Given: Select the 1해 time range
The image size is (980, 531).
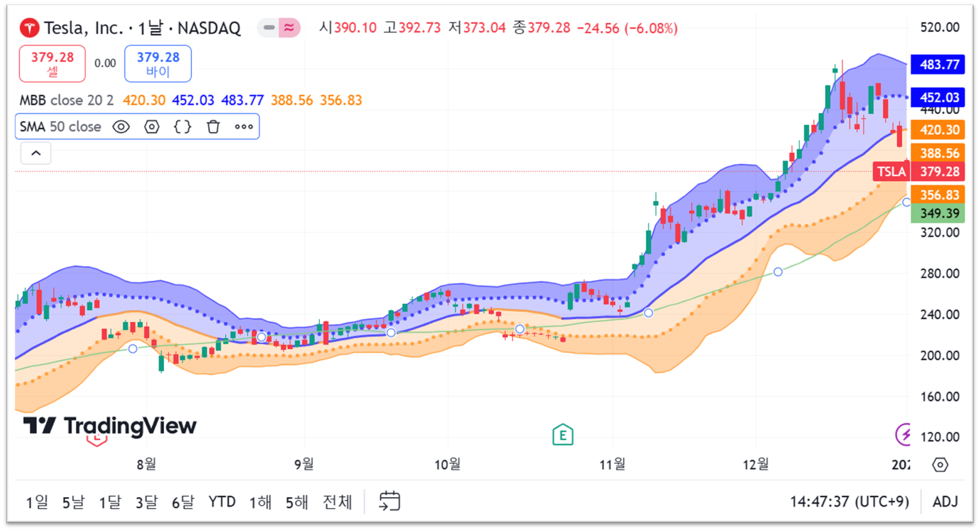Looking at the screenshot, I should point(260,502).
